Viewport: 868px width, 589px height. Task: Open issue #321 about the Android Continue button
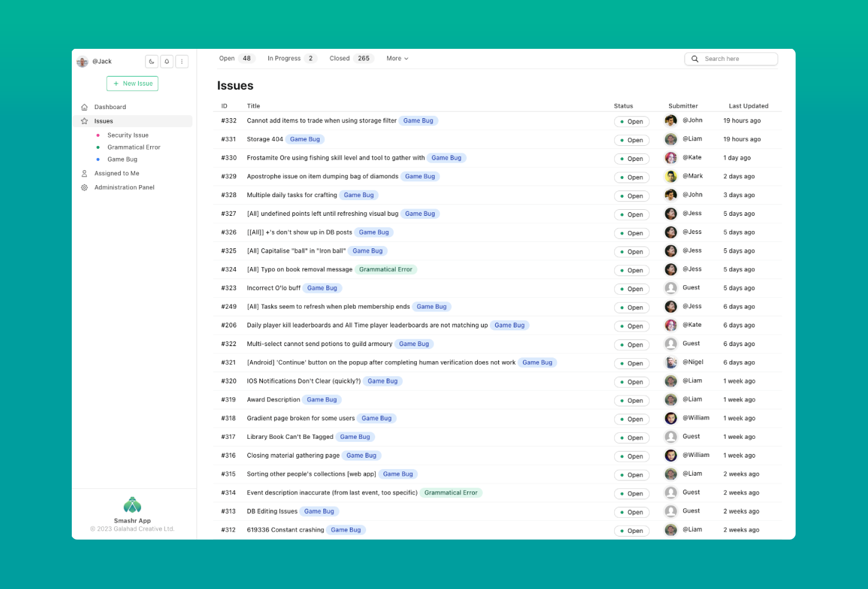click(381, 362)
